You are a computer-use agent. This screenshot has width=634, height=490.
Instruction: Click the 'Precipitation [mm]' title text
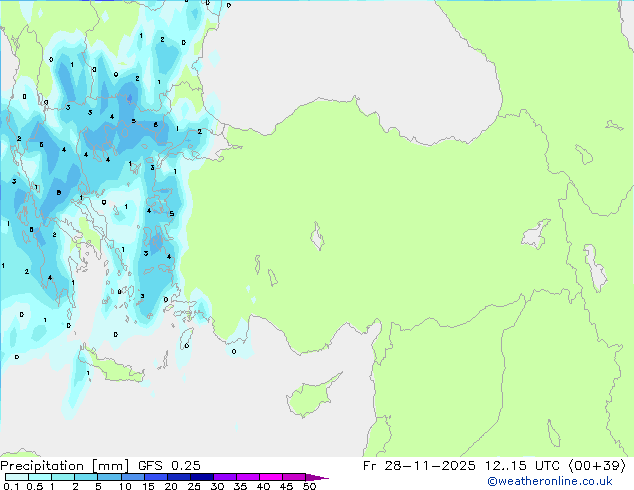[65, 466]
